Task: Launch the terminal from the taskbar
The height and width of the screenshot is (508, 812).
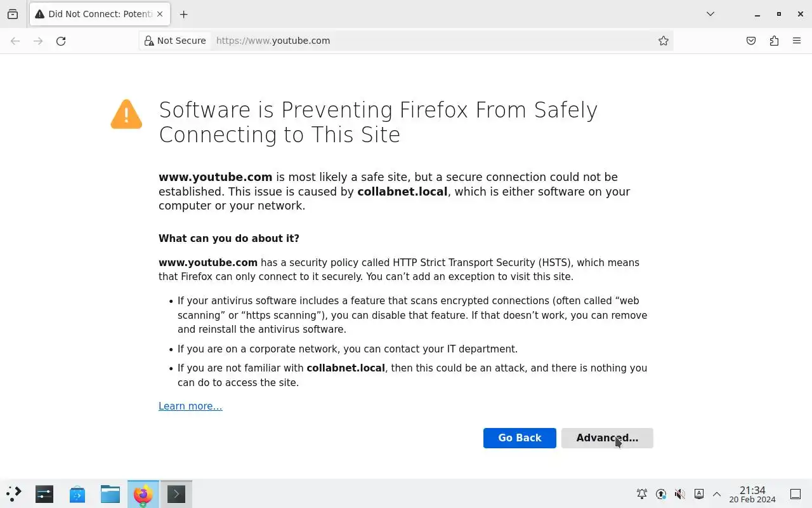Action: pyautogui.click(x=176, y=494)
